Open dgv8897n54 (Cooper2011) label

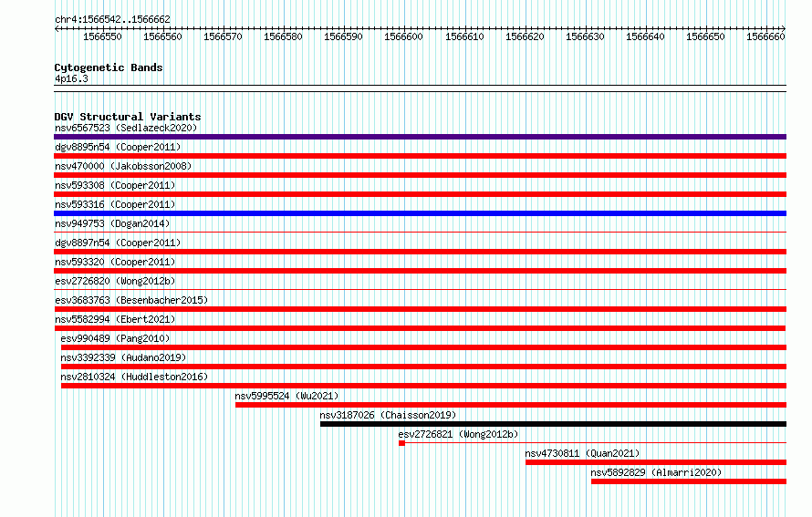118,243
